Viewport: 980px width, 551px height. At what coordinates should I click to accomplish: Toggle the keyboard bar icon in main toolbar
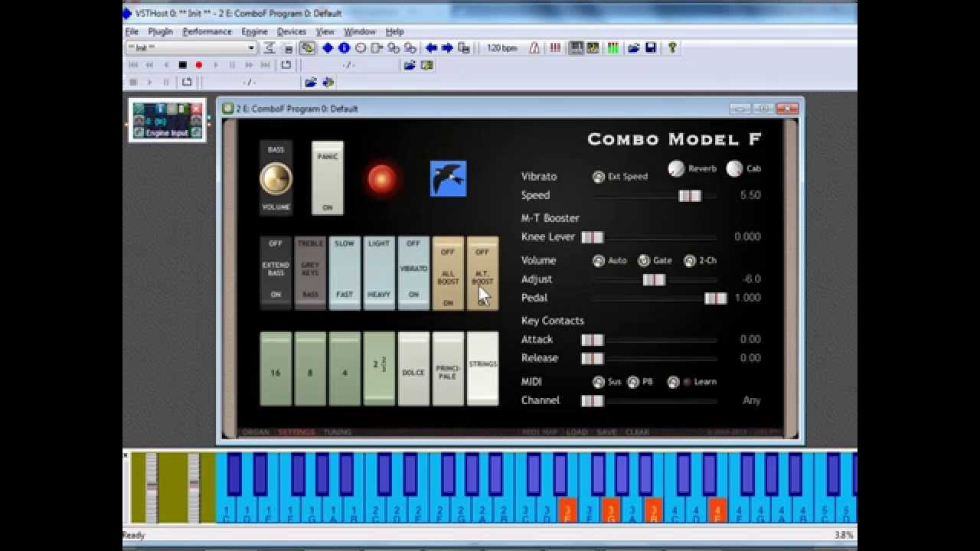[577, 47]
